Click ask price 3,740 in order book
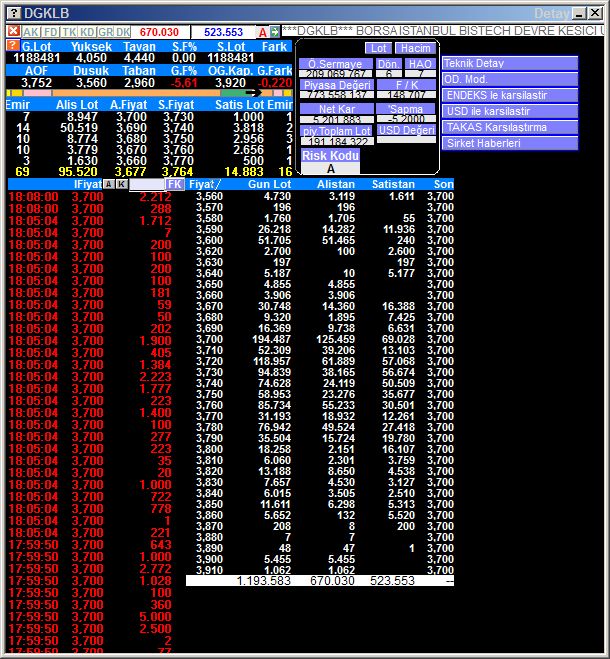The width and height of the screenshot is (610, 659). [176, 128]
